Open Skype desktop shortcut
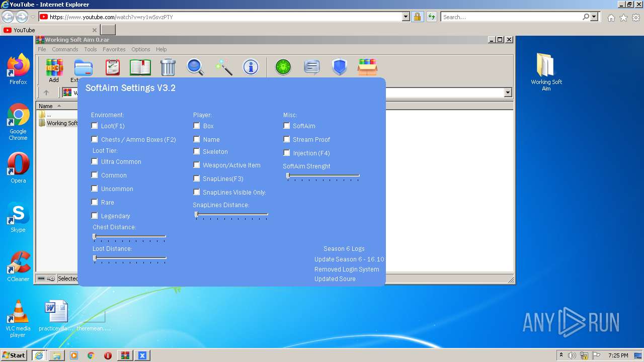The image size is (644, 362). pyautogui.click(x=18, y=217)
